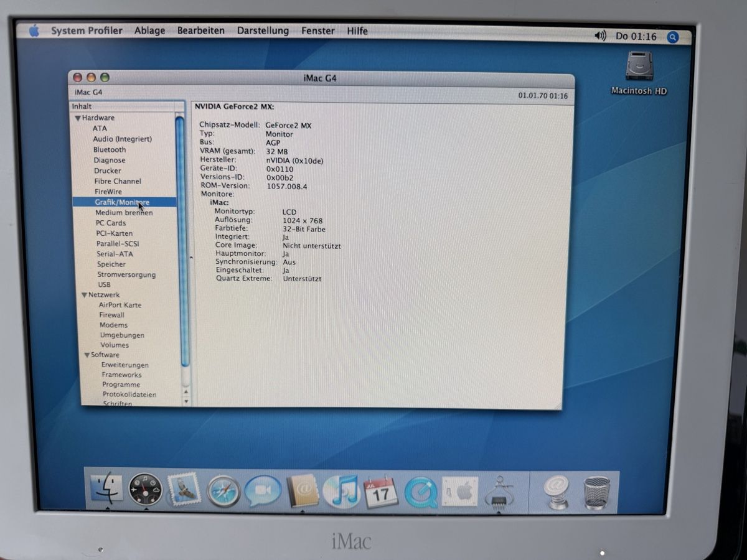The width and height of the screenshot is (747, 560).
Task: Open the Bearbeiten menu
Action: pyautogui.click(x=201, y=30)
